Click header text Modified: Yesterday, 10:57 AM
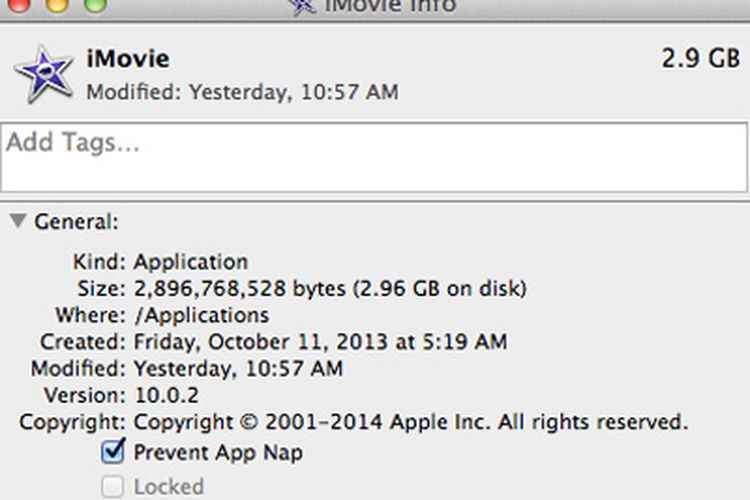The height and width of the screenshot is (500, 750). tap(243, 92)
